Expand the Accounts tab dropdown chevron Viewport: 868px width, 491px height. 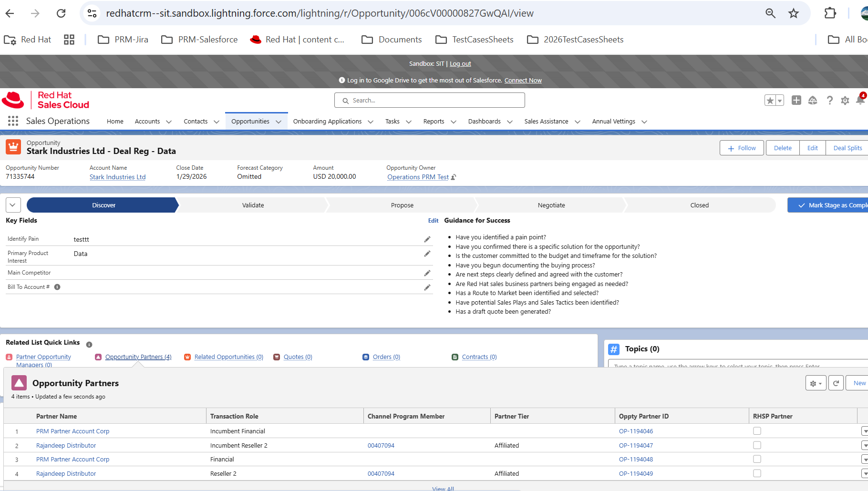[169, 122]
